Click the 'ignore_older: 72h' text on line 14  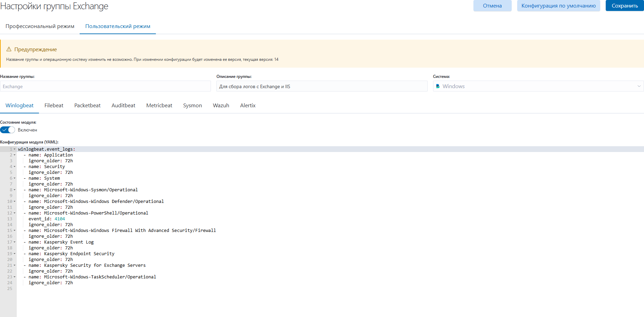pos(51,225)
